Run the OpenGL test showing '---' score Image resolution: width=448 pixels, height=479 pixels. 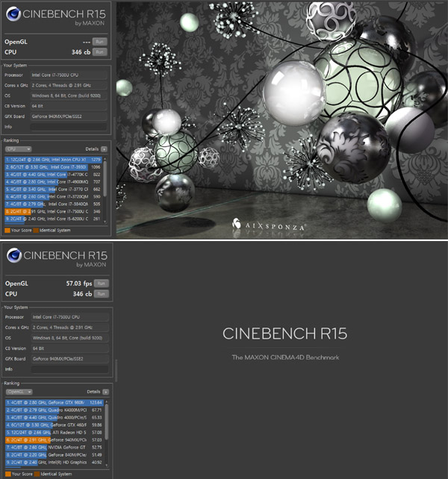[x=100, y=42]
